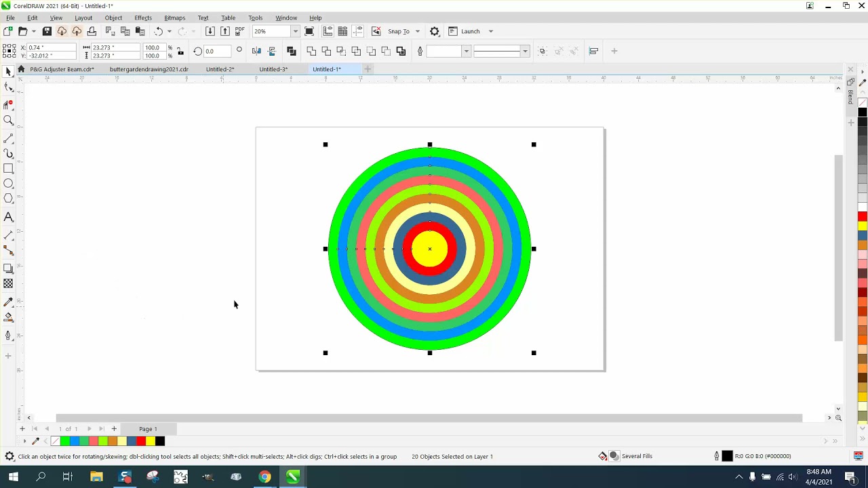Open Google Chrome from the taskbar
The height and width of the screenshot is (488, 868).
click(264, 477)
